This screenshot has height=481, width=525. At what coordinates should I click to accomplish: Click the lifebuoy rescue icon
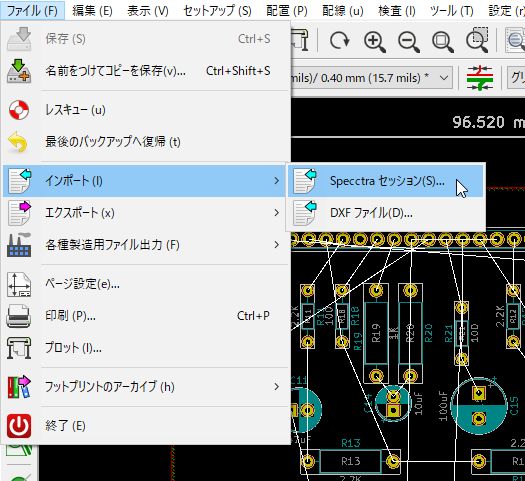19,110
